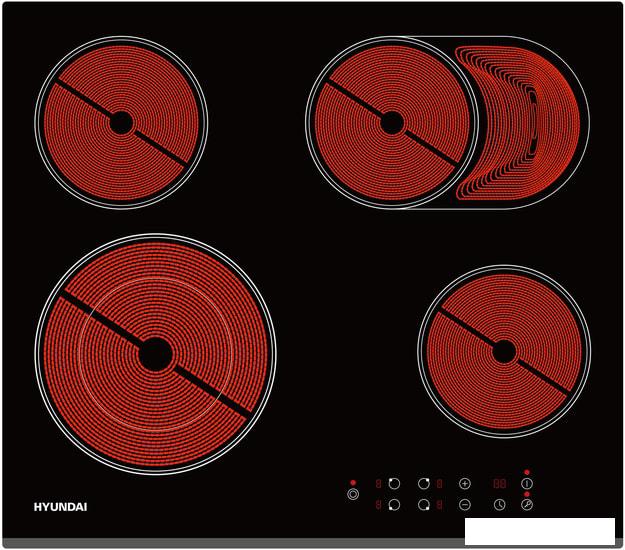Select the front-right zone touch key

(x=424, y=505)
